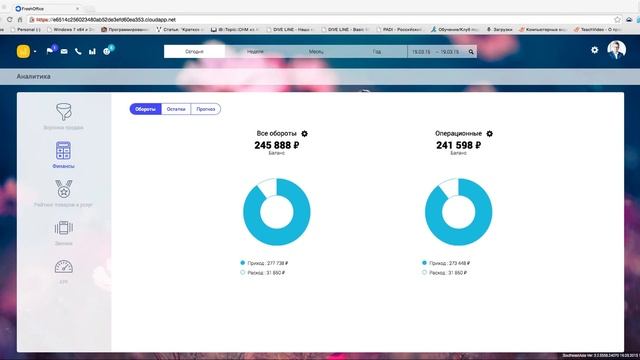
Task: Switch to the Остатки tab
Action: click(176, 109)
